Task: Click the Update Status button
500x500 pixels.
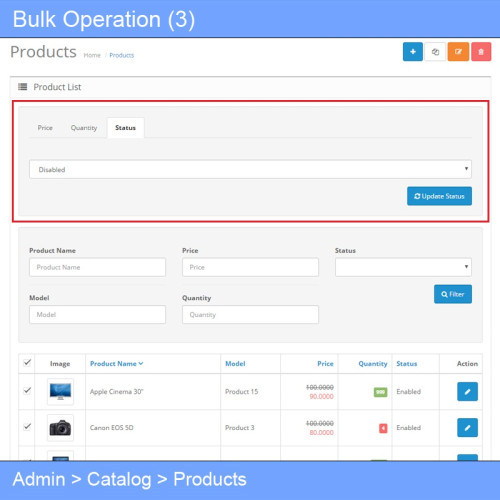Action: point(439,196)
